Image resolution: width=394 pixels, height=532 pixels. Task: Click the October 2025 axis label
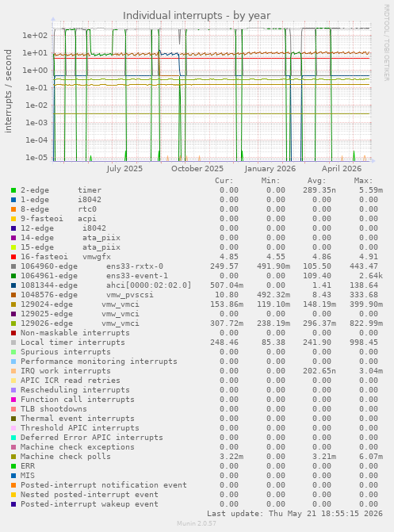tap(197, 169)
